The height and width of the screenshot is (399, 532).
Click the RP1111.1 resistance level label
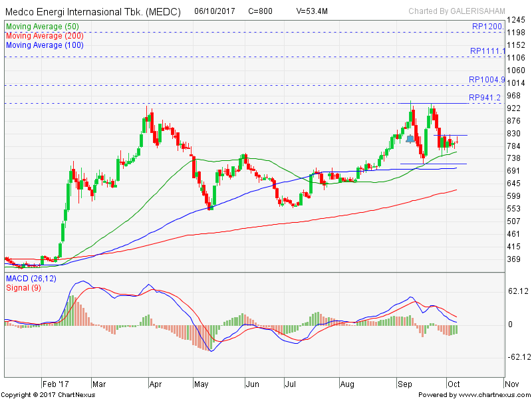click(x=487, y=51)
